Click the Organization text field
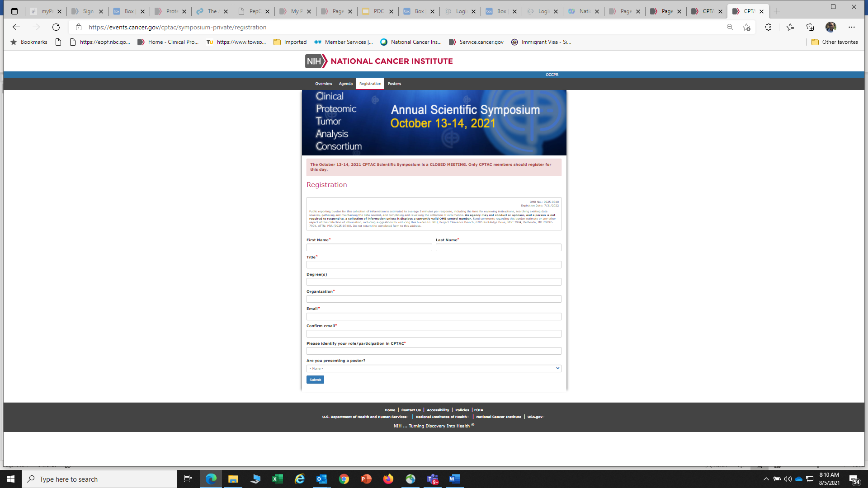Viewport: 868px width, 488px height. pyautogui.click(x=434, y=299)
